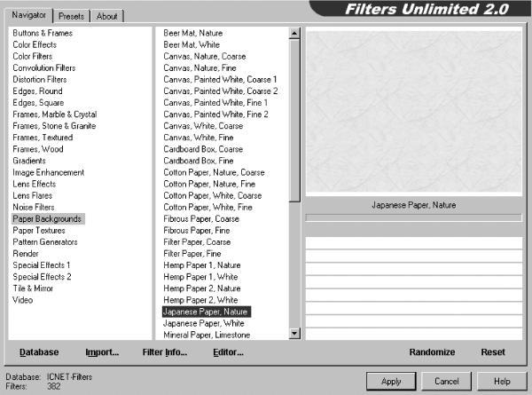The height and width of the screenshot is (395, 532).
Task: Open the About tab
Action: [x=107, y=16]
